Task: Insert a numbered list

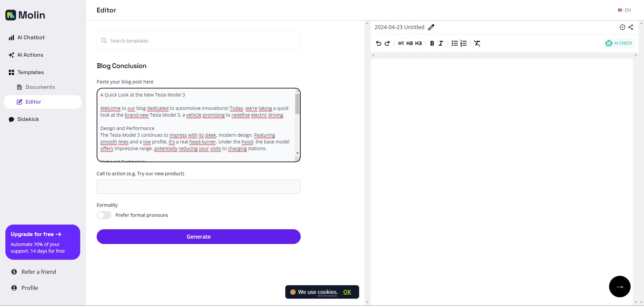Action: 463,43
